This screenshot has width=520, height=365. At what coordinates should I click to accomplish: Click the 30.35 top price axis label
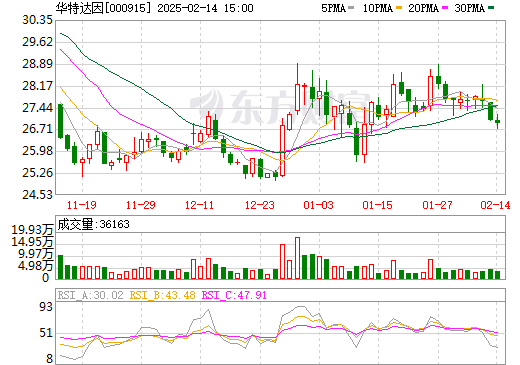point(37,20)
